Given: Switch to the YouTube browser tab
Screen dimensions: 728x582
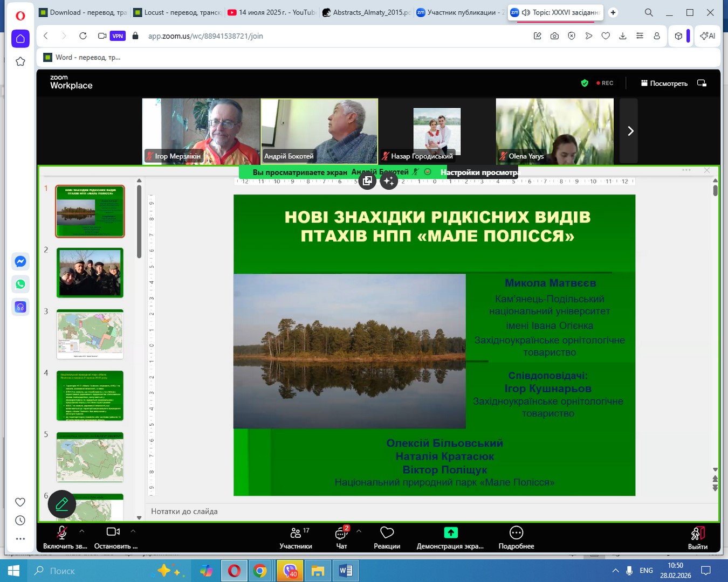Looking at the screenshot, I should tap(272, 12).
